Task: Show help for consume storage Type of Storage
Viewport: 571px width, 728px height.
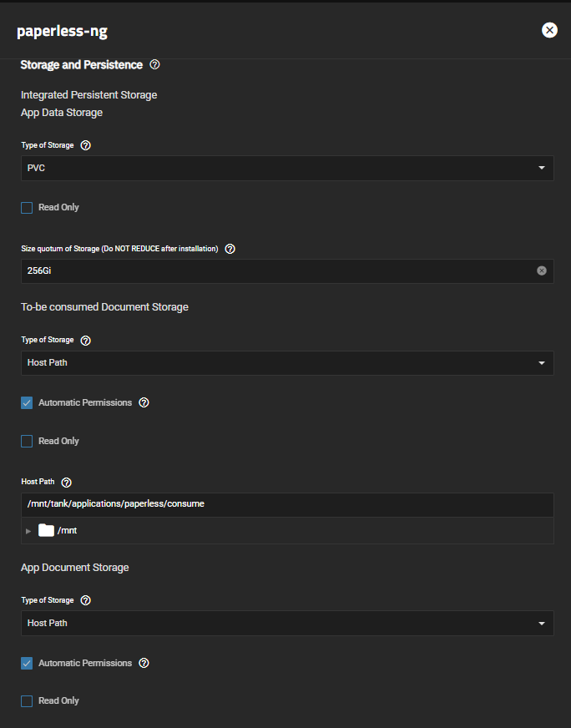Action: point(85,341)
